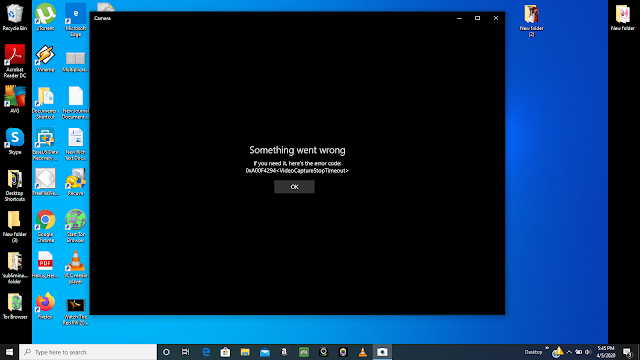Show hidden system tray icons

click(569, 352)
